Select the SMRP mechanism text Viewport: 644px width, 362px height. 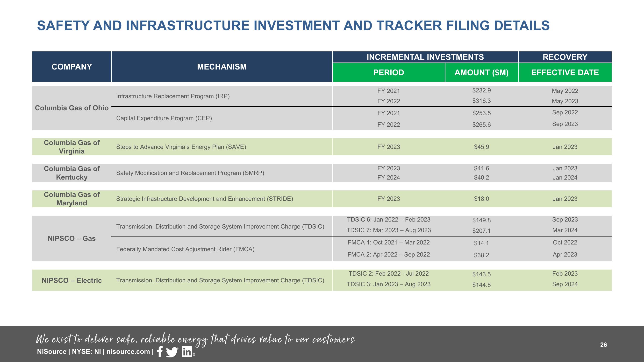coord(190,173)
